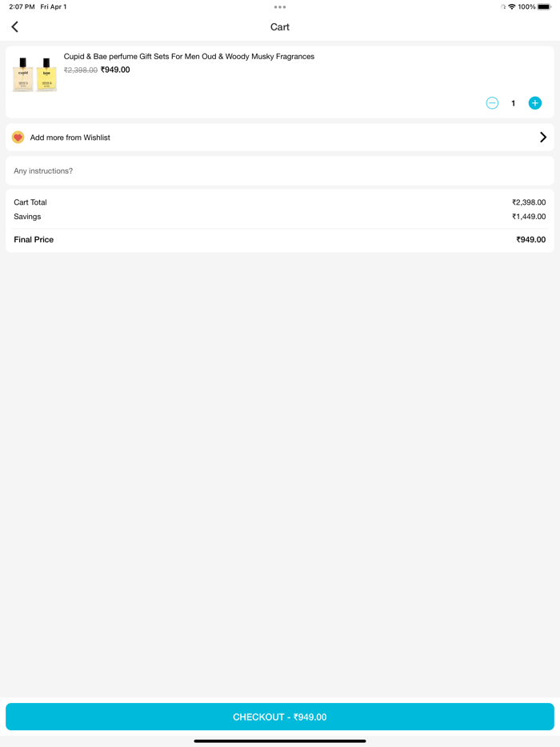
Task: Tap the Wi-Fi status icon
Action: (512, 7)
